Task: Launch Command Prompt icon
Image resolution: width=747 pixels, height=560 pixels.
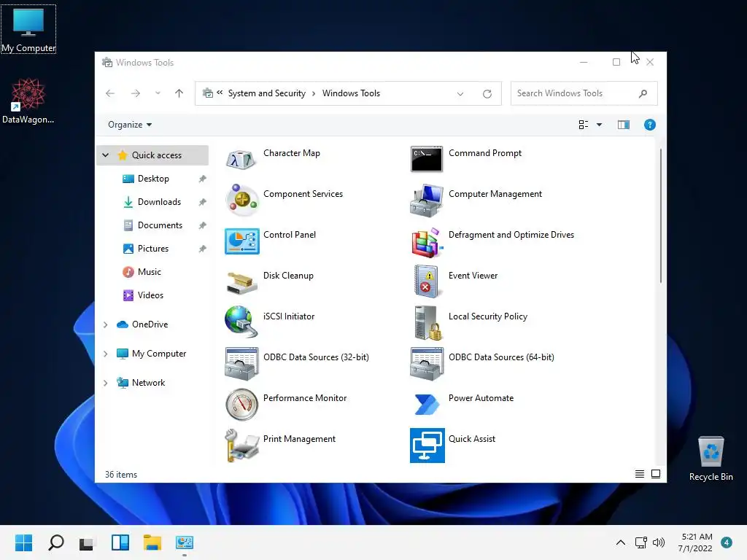Action: [426, 159]
